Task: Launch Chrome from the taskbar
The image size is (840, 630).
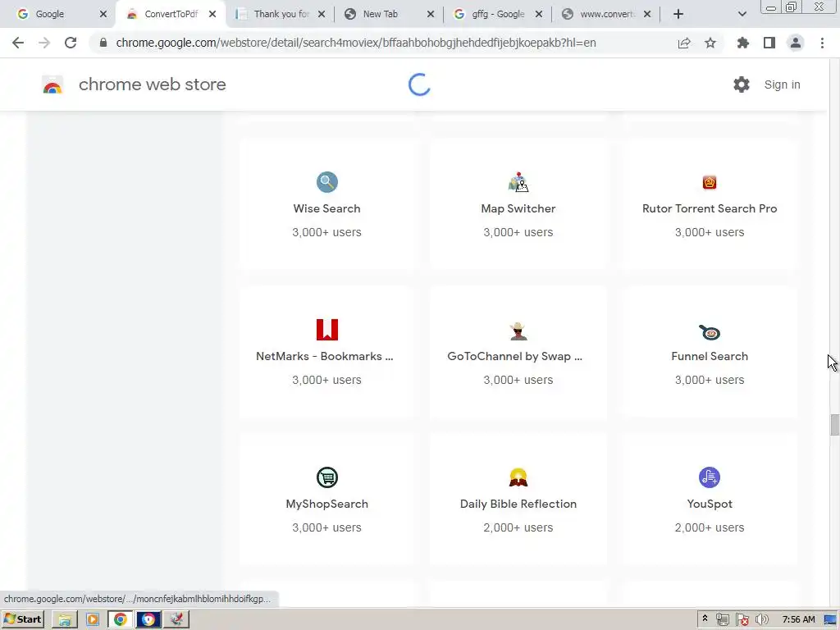Action: 121,619
